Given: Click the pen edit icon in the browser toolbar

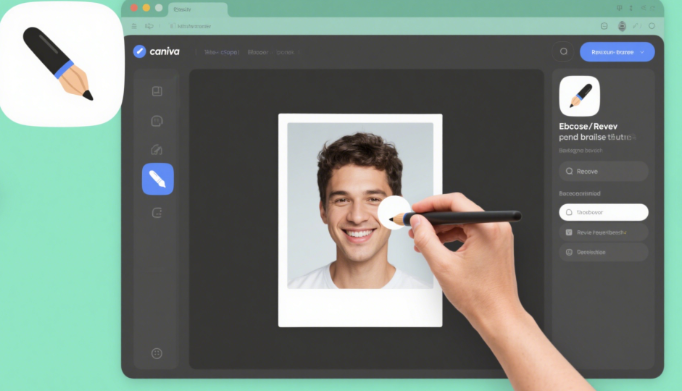Looking at the screenshot, I should pyautogui.click(x=636, y=26).
